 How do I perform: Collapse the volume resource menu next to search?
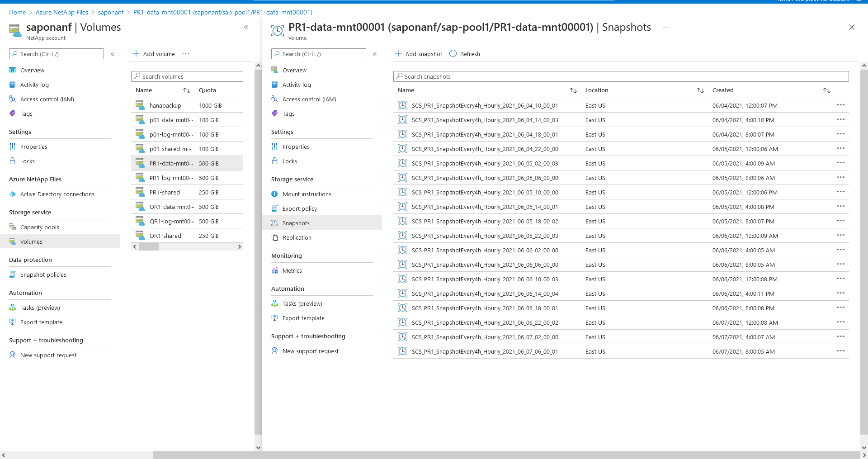tap(375, 54)
